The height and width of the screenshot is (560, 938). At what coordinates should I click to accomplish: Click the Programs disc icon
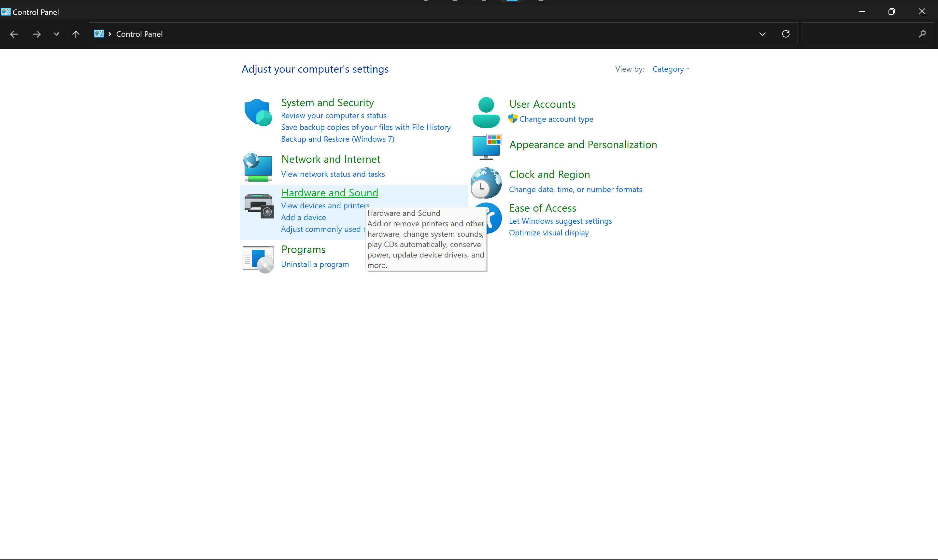pyautogui.click(x=258, y=259)
